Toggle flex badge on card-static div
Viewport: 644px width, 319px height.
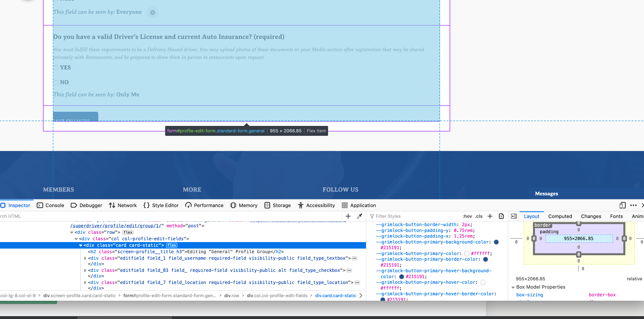pyautogui.click(x=172, y=245)
